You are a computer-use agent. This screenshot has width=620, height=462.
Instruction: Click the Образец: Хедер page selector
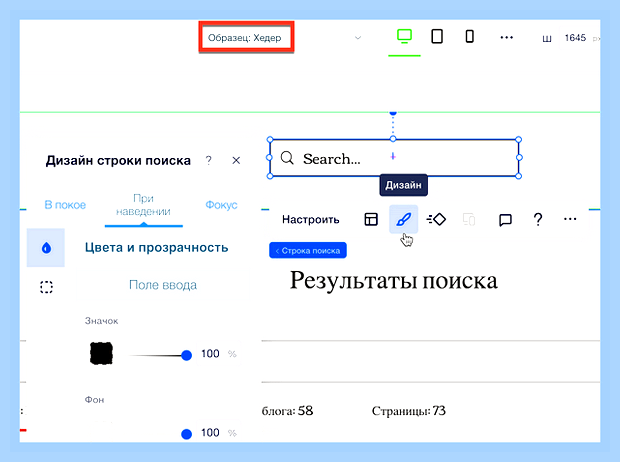[x=246, y=38]
